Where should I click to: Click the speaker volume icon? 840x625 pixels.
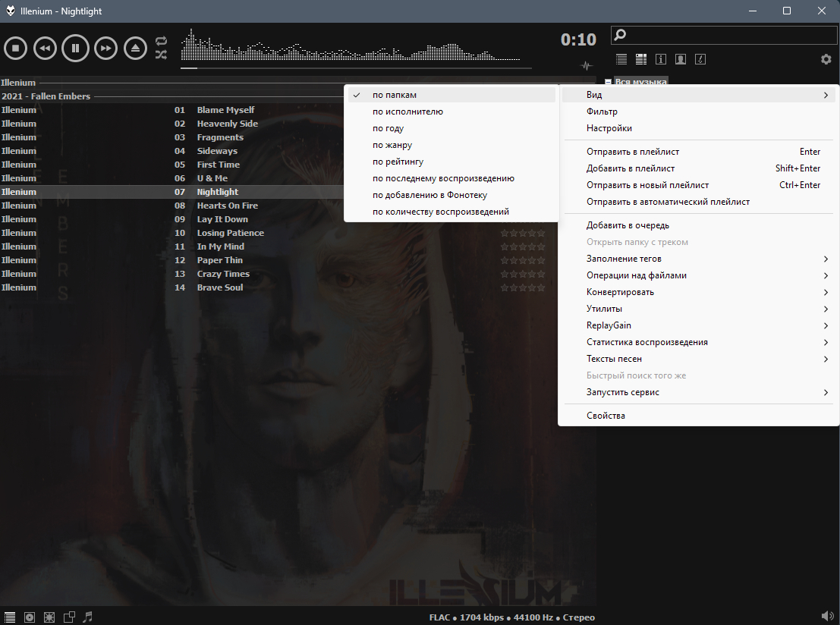point(827,617)
